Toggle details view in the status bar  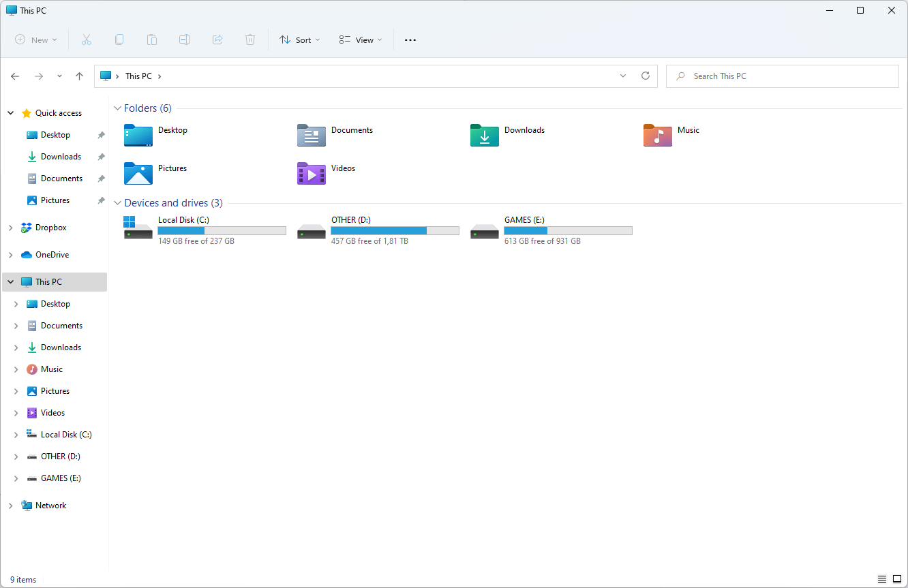tap(881, 579)
